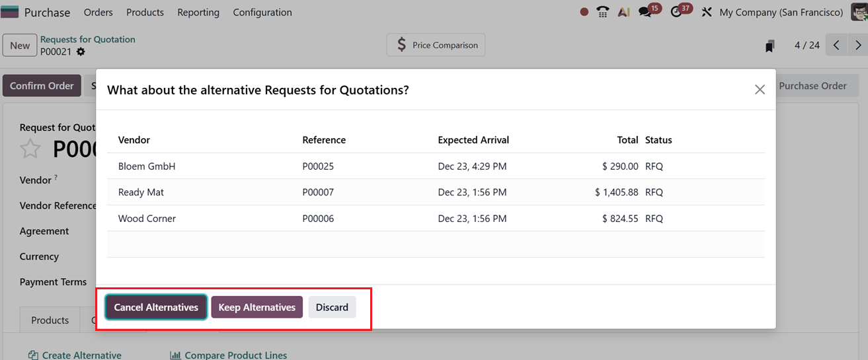868x360 pixels.
Task: Click the RFQ status in Bloem GmbH row
Action: click(x=654, y=166)
